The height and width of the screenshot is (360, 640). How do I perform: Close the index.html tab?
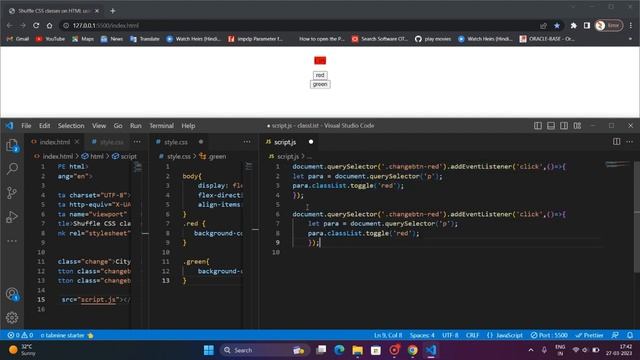(x=77, y=142)
